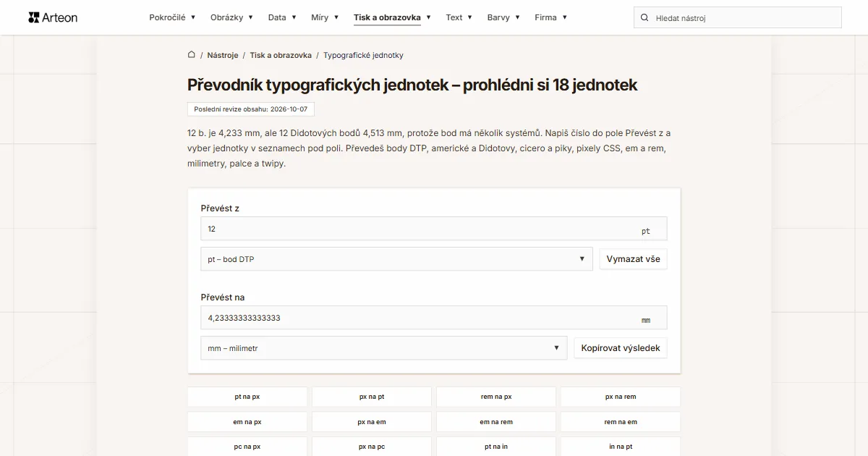Choose the px na pc preset

point(372,447)
